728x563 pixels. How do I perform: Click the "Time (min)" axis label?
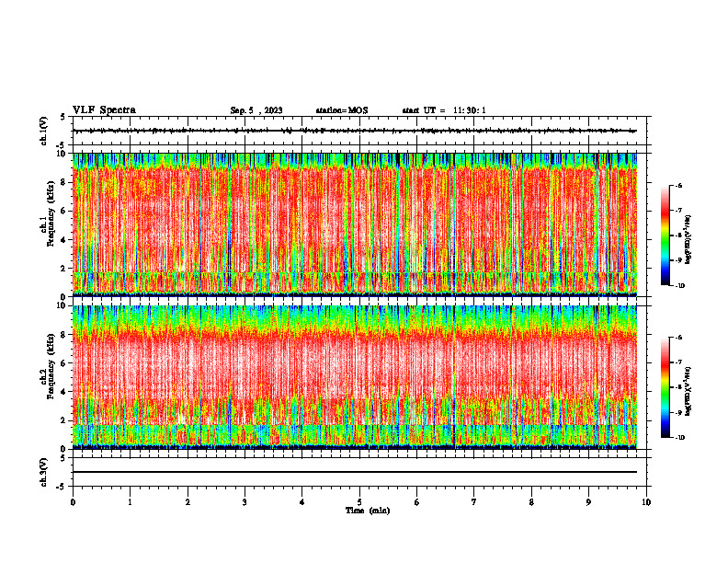[x=368, y=511]
